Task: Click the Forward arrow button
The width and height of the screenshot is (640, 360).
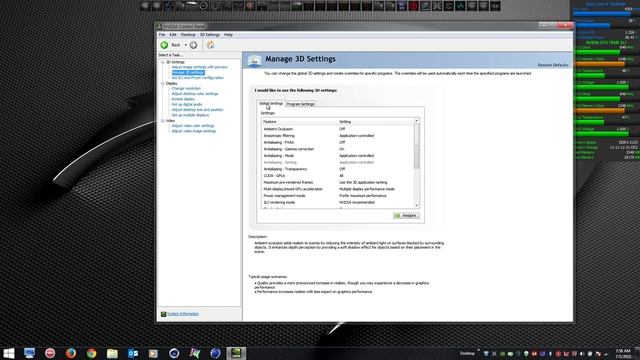Action: (193, 45)
